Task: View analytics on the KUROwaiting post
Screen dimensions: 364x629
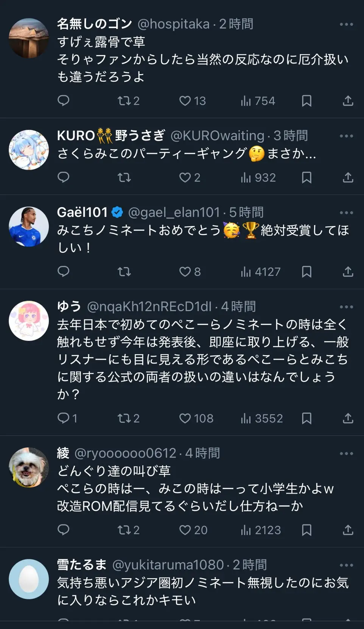Action: pyautogui.click(x=258, y=177)
